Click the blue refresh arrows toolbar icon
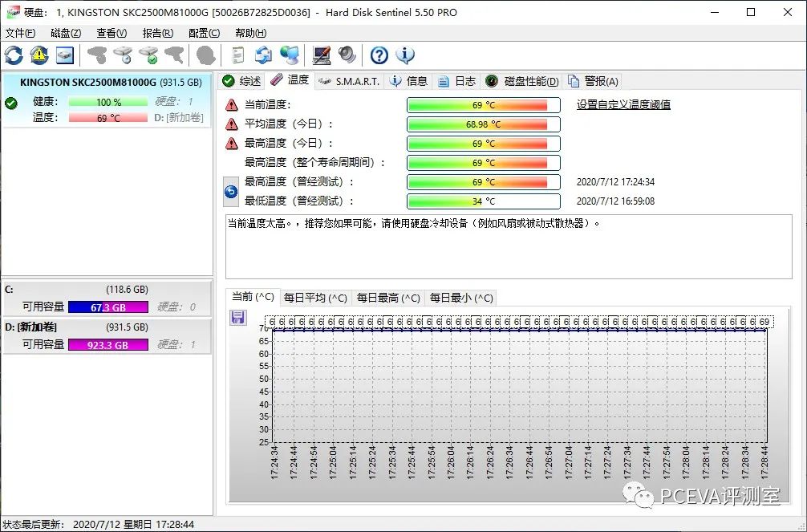 pyautogui.click(x=14, y=55)
